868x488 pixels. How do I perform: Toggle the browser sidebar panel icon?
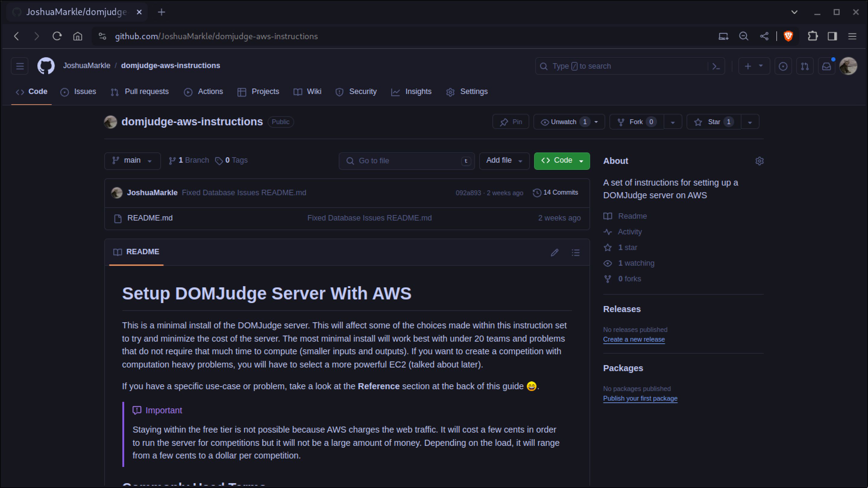pos(832,36)
